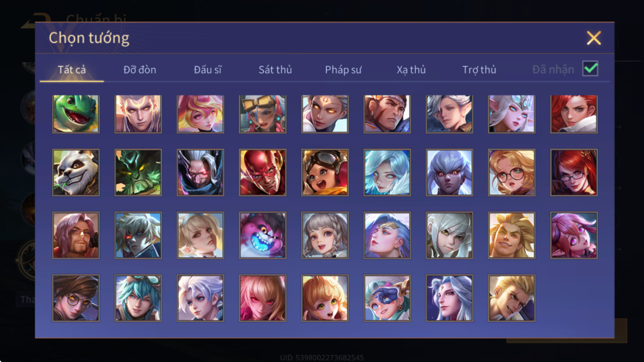The height and width of the screenshot is (362, 644).
Task: Switch to the Pháp sư tab
Action: (343, 70)
